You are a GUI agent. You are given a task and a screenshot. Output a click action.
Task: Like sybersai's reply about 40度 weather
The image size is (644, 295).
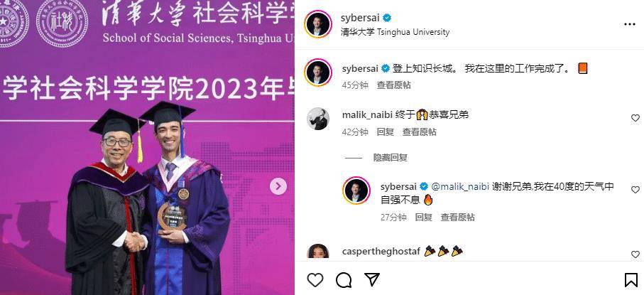(x=635, y=190)
